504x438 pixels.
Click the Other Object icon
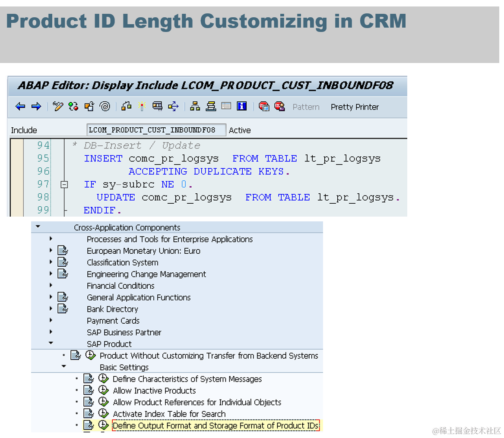tap(89, 106)
